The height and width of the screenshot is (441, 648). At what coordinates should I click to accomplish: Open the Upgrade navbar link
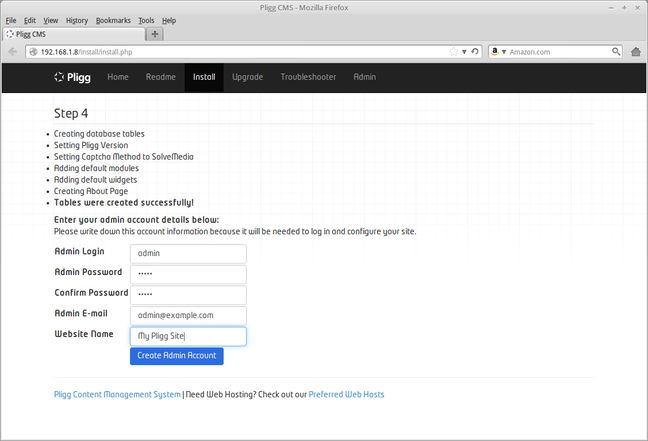248,77
